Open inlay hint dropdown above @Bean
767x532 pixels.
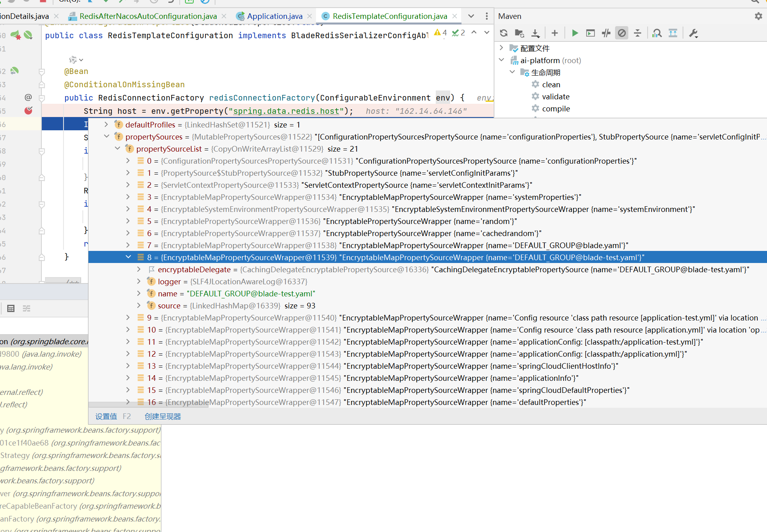[x=76, y=60]
